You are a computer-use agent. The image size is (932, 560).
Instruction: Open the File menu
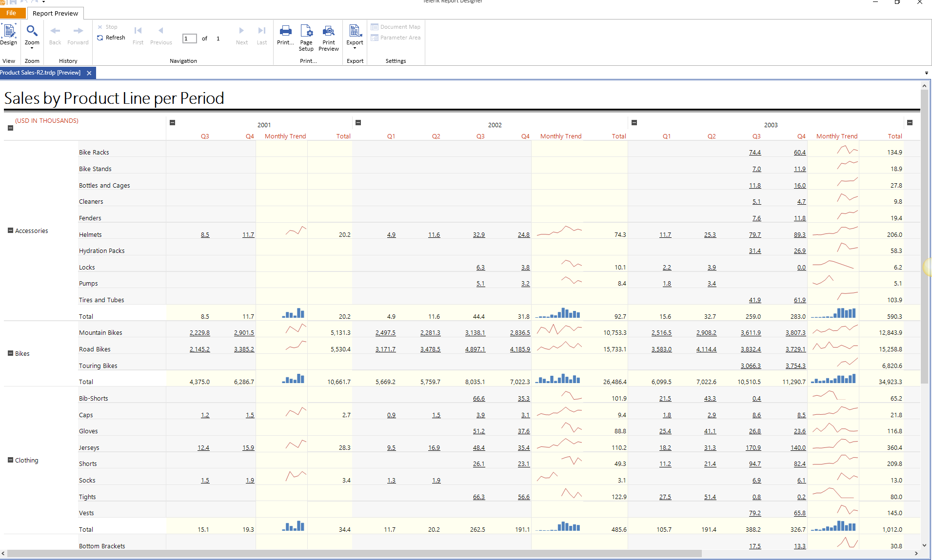pyautogui.click(x=11, y=13)
